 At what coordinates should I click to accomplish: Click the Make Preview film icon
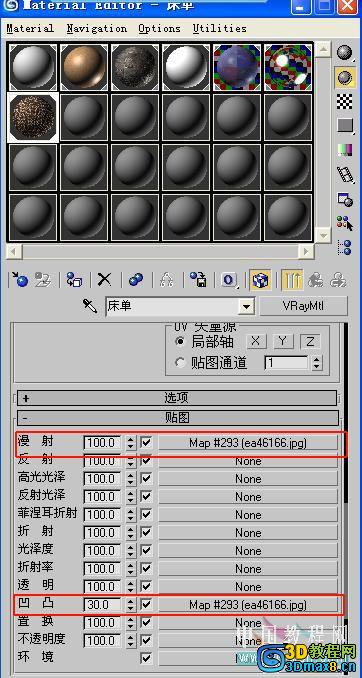345,174
